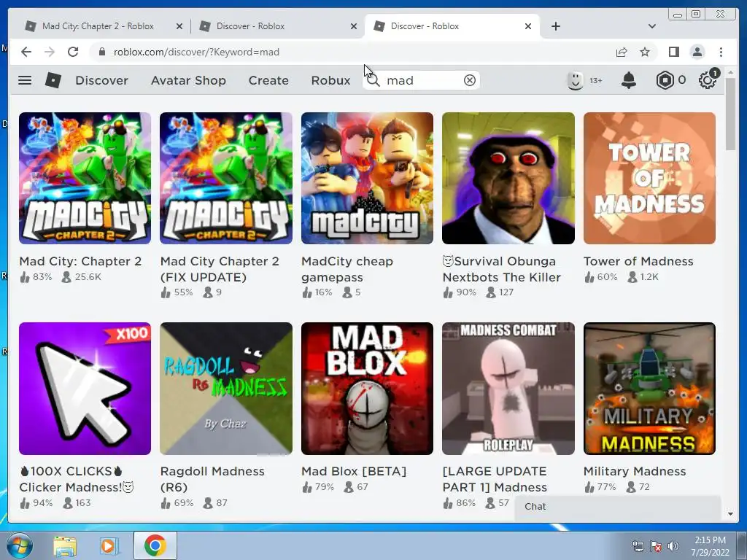The height and width of the screenshot is (560, 747).
Task: Open the Chrome three-dot menu
Action: 721,52
